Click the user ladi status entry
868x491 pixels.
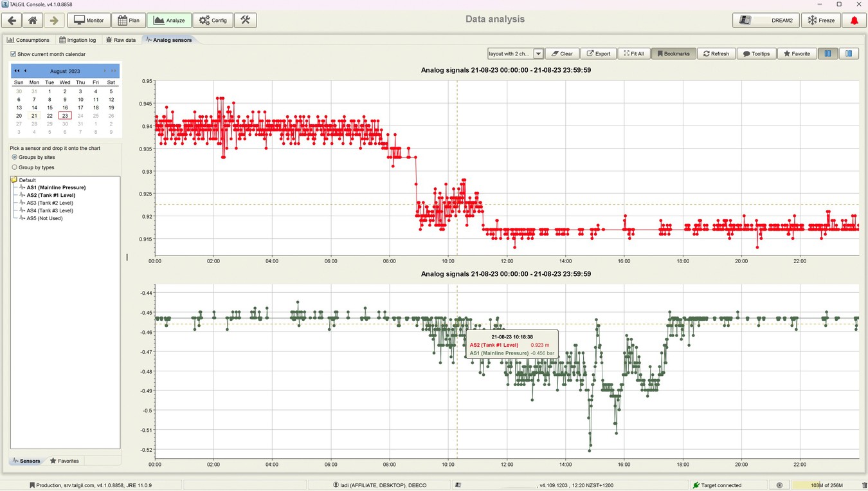[379, 485]
